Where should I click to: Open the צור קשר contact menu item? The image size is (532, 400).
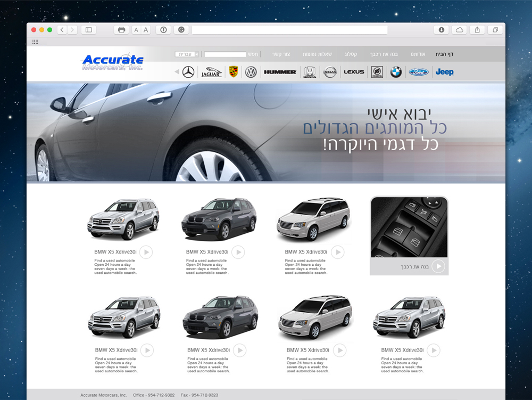pos(281,54)
